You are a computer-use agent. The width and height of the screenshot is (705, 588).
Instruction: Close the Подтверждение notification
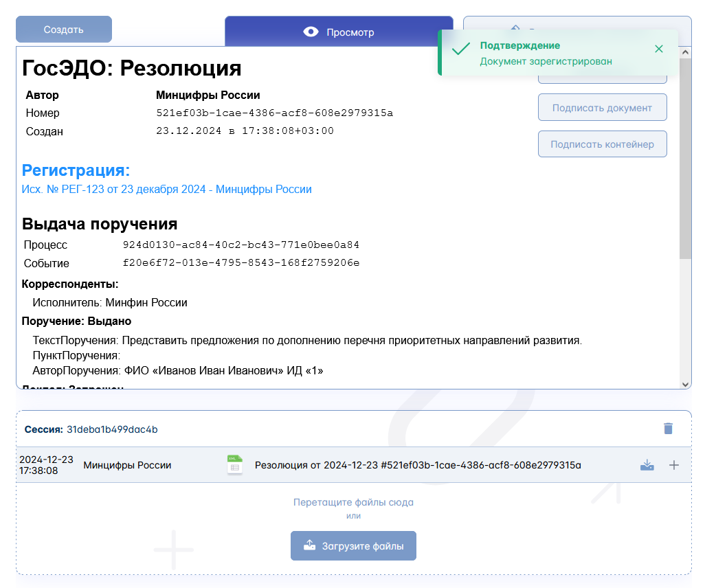tap(659, 49)
